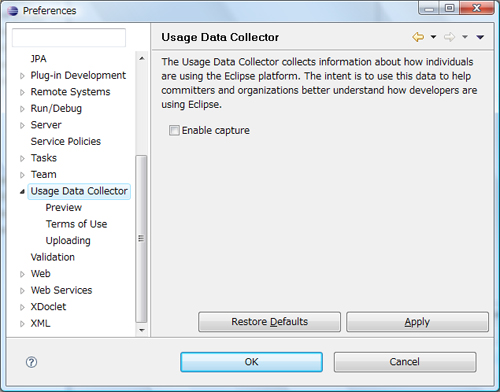Viewport: 500px width, 392px height.
Task: Expand the Team tree node
Action: [x=22, y=175]
